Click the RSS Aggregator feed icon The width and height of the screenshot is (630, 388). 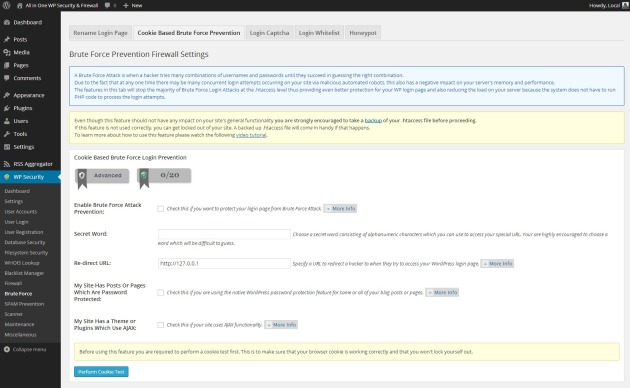(x=7, y=164)
